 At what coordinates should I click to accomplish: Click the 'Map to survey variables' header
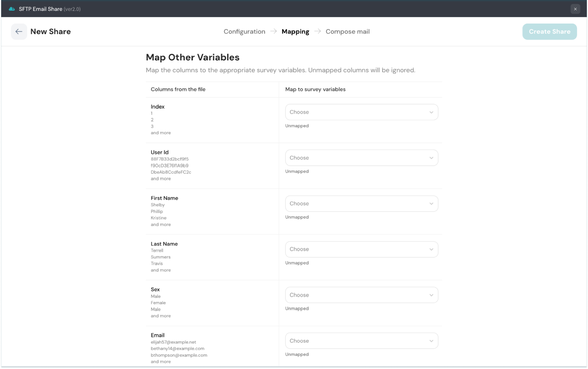point(315,89)
